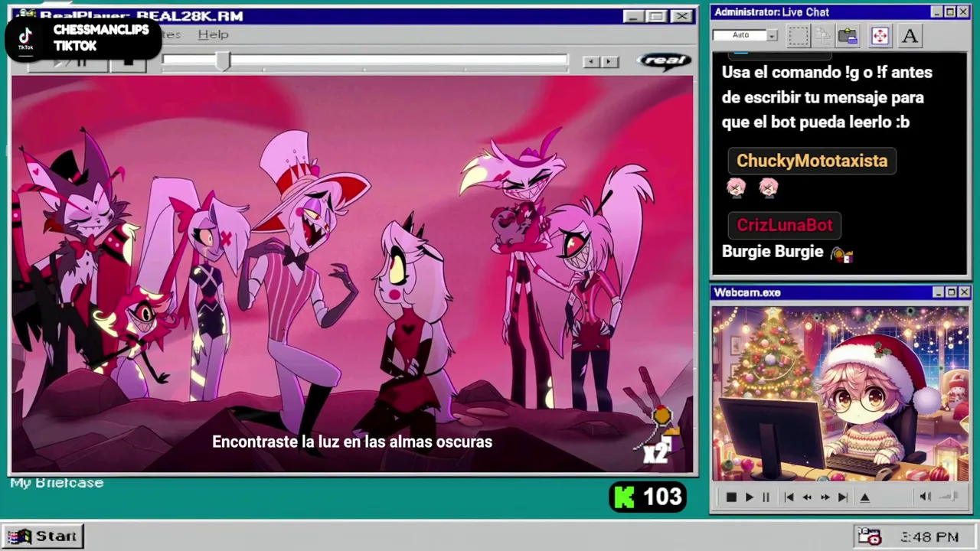Select the marquee selection tool in Live Chat
This screenshot has width=980, height=551.
pos(798,35)
